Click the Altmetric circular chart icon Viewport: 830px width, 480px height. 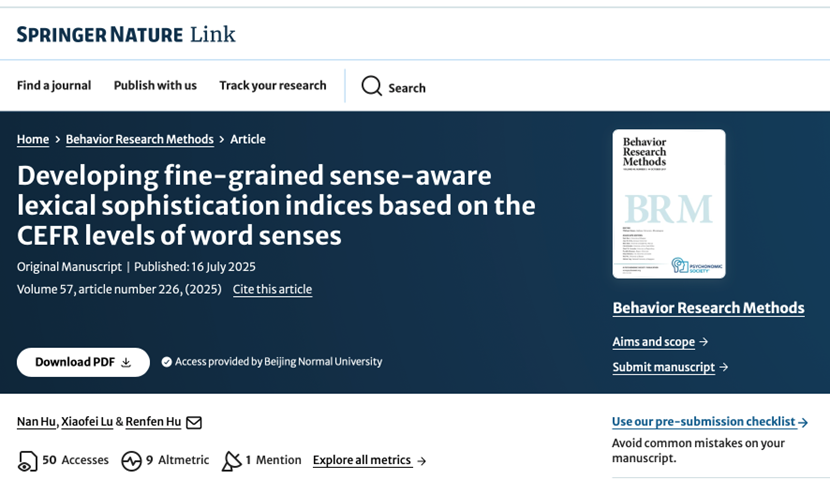pyautogui.click(x=131, y=461)
